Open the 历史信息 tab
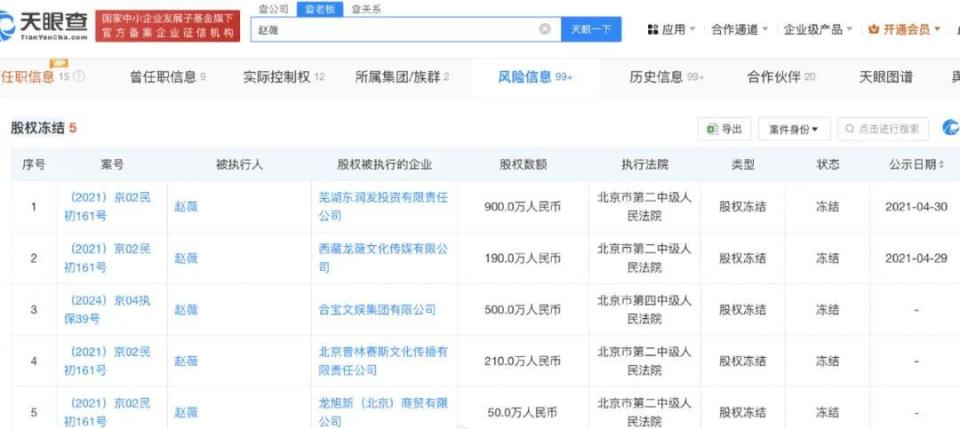This screenshot has height=429, width=960. coord(667,77)
